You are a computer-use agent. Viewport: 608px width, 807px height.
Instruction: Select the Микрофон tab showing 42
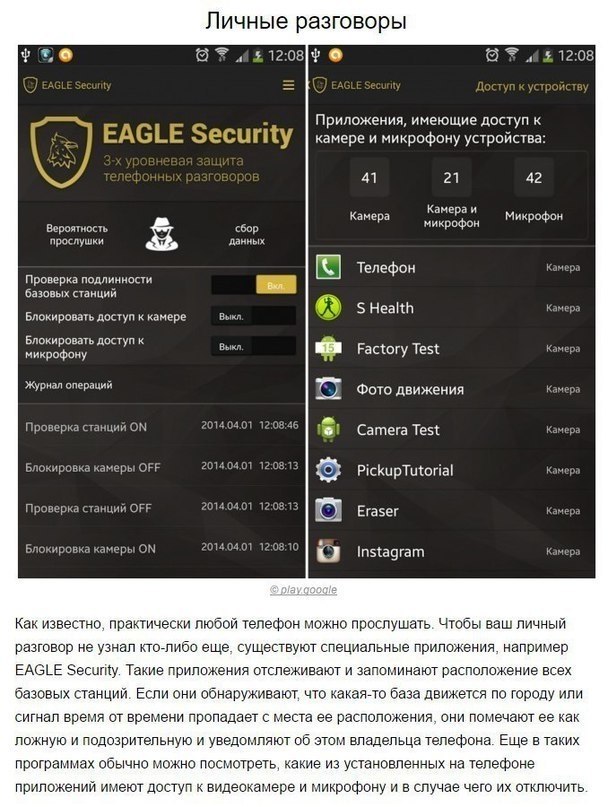point(534,191)
